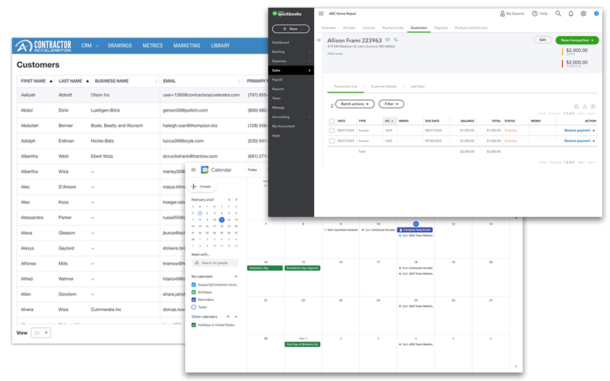Click the print icon above the transaction table
The width and height of the screenshot is (610, 381).
pos(577,106)
